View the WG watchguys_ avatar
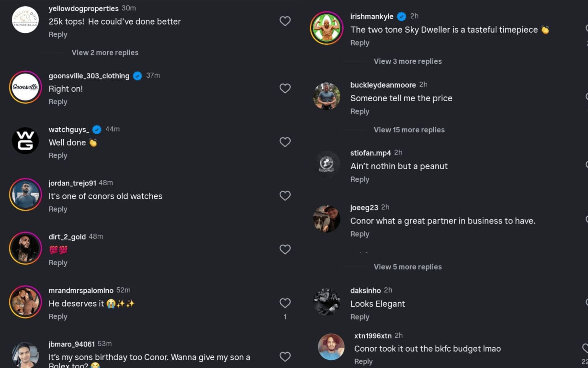This screenshot has height=368, width=588. coord(25,141)
